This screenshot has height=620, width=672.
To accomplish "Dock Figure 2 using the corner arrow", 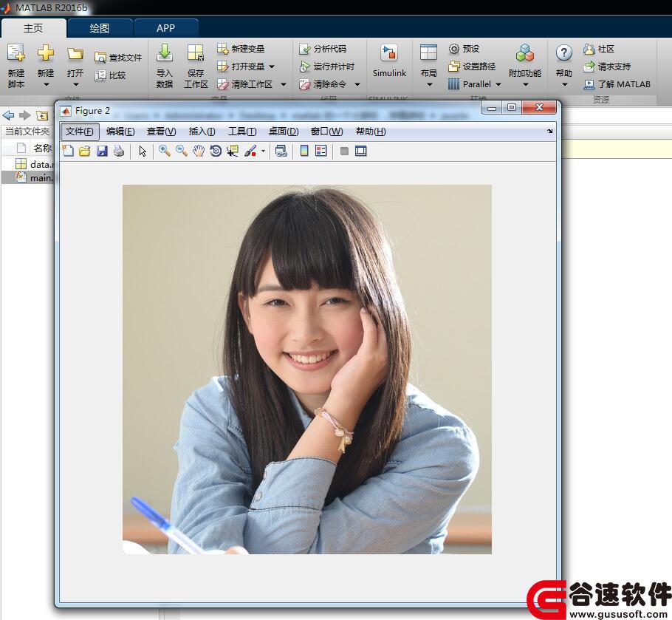I will (x=550, y=132).
